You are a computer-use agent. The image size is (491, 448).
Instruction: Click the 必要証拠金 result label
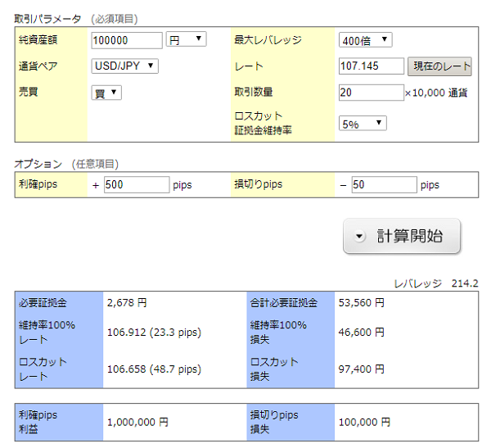coord(43,302)
